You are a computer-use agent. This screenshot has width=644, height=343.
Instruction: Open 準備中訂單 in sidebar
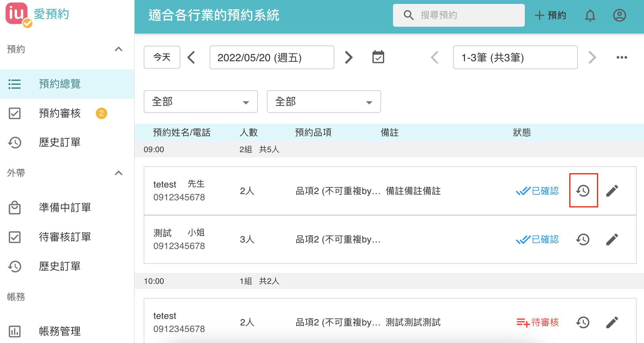(67, 208)
